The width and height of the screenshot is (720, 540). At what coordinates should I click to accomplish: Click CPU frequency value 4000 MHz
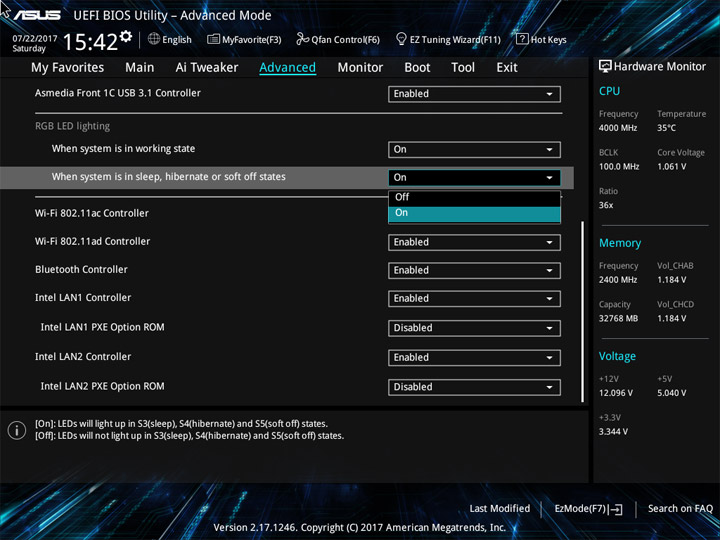coord(618,128)
